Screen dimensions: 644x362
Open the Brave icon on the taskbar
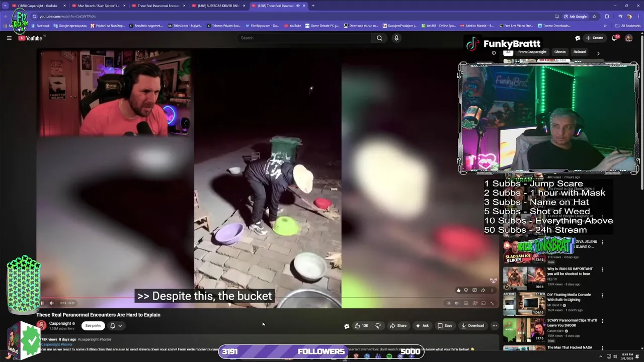point(356,356)
